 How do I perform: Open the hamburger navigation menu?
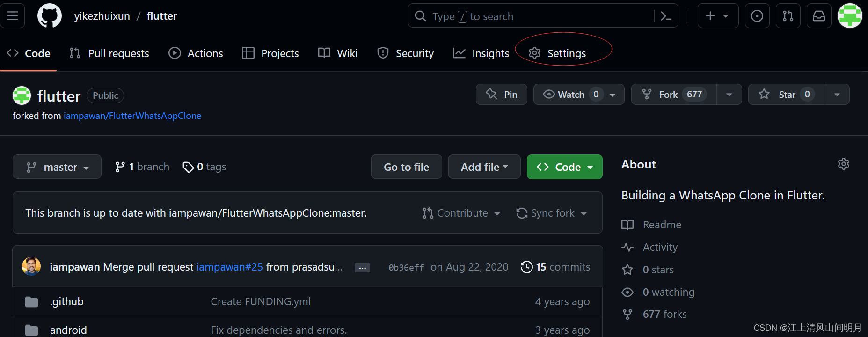click(13, 16)
